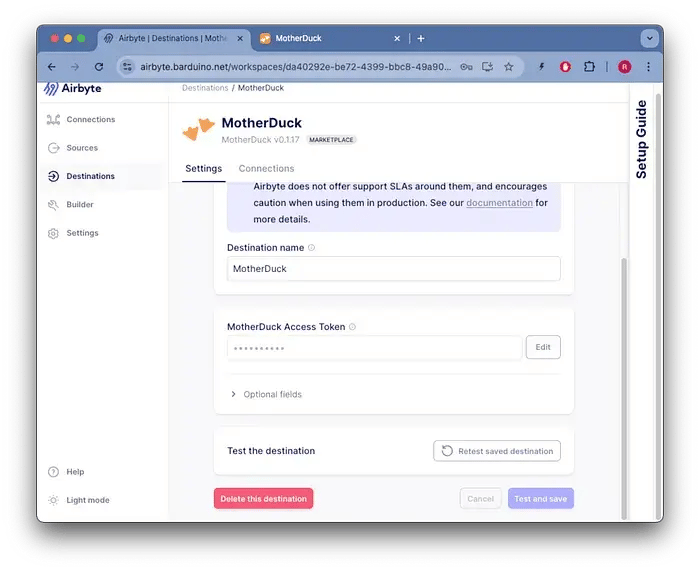The width and height of the screenshot is (700, 571).
Task: Click the Builder wrench icon
Action: pyautogui.click(x=53, y=204)
